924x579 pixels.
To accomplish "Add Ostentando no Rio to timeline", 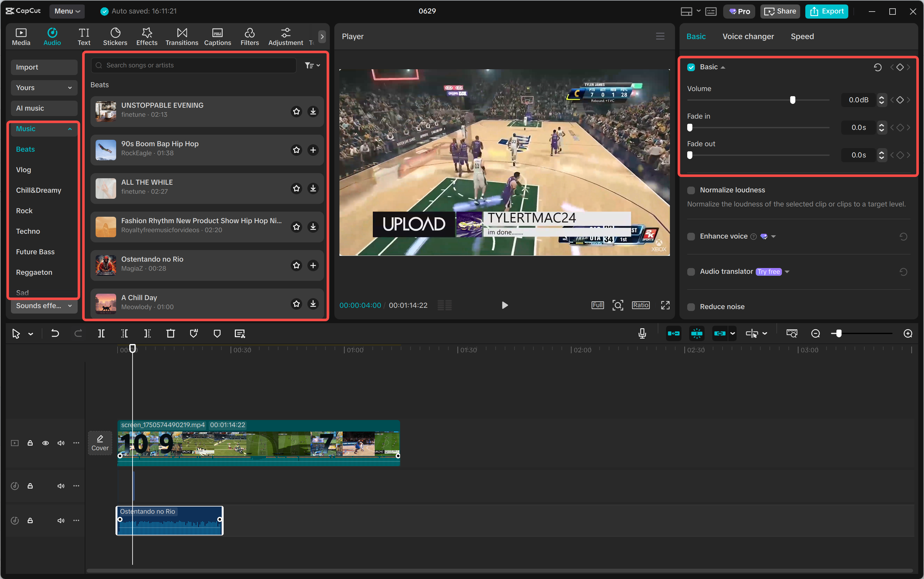I will click(313, 265).
